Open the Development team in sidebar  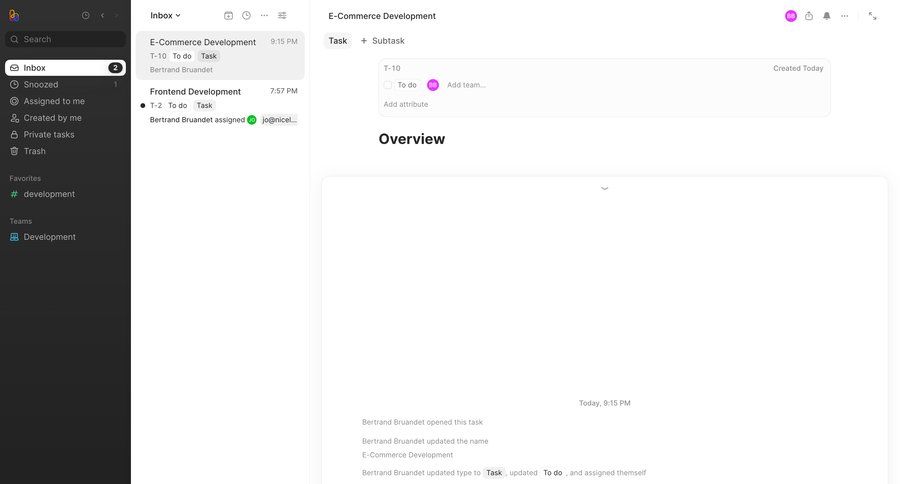coord(49,237)
